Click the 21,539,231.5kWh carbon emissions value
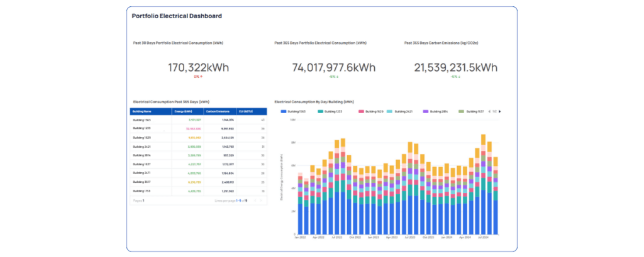 coord(455,68)
